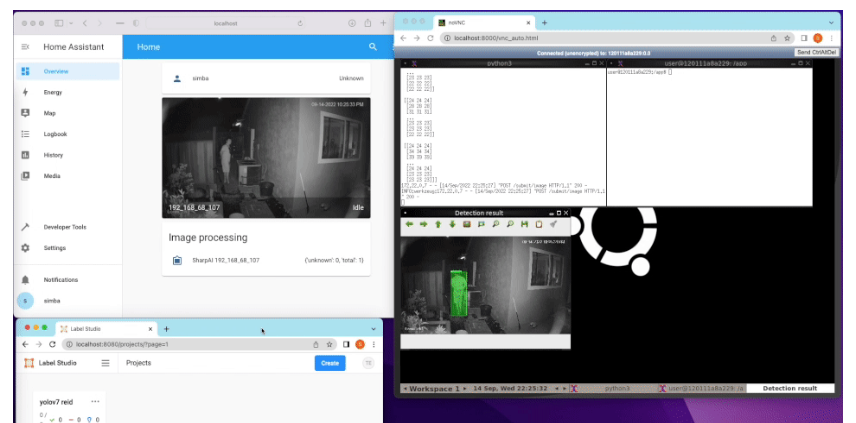Toggle the Label Studio hamburger menu
This screenshot has height=423, width=856.
(x=105, y=363)
